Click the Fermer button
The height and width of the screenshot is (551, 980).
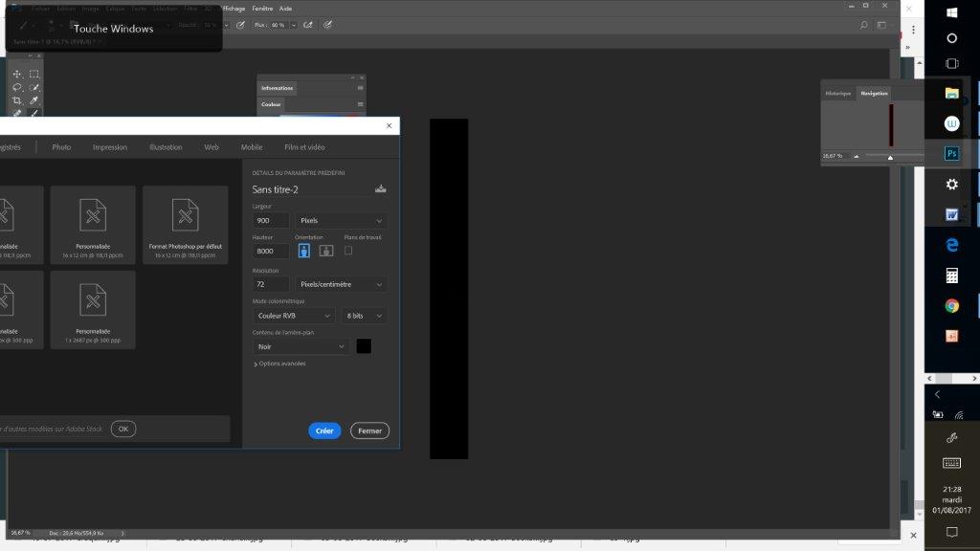369,430
